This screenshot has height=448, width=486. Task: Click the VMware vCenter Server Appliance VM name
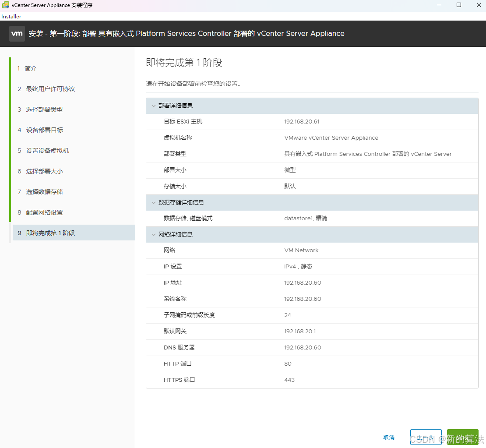coord(331,138)
